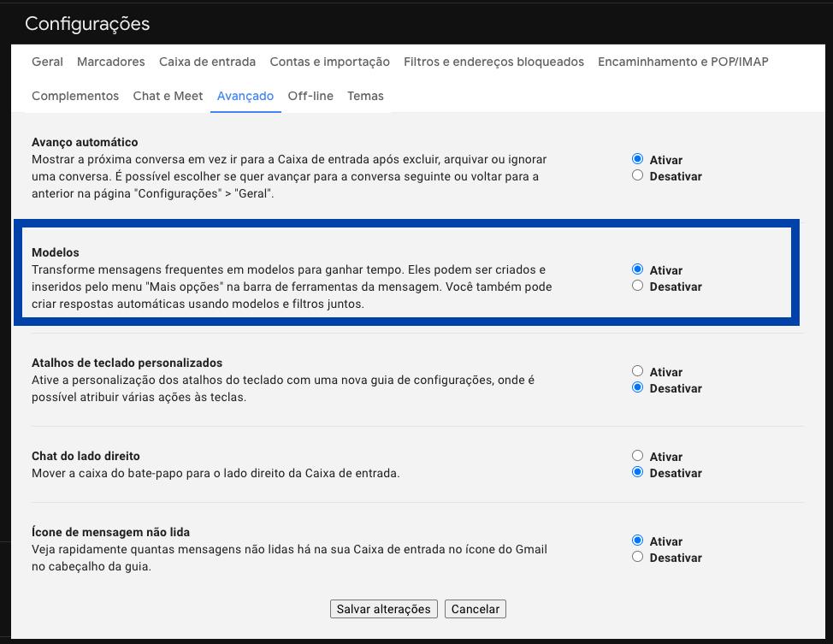Click the 'Transforme mensagens frequentes' description text
Screen dimensions: 833x644
[292, 287]
